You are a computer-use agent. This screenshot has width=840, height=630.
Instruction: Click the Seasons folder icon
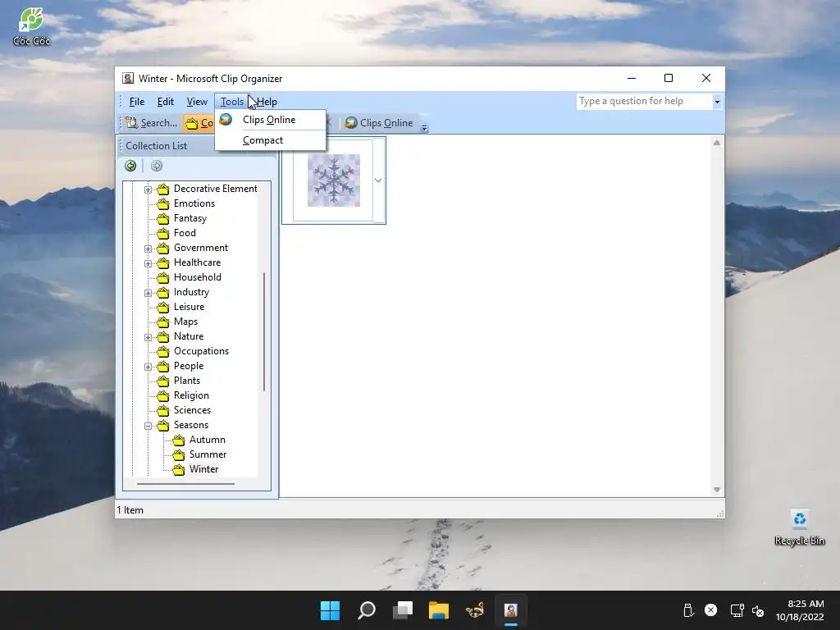(163, 425)
